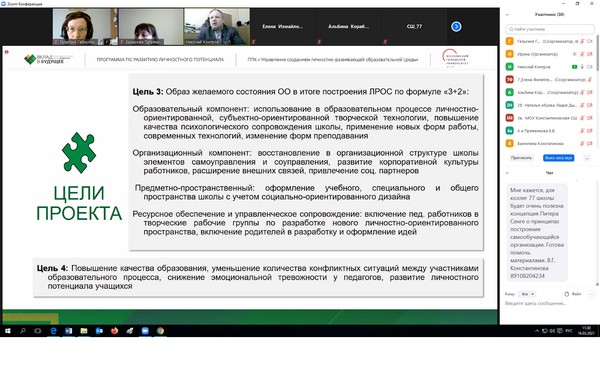Collapse the Участники panel with its chevron
The width and height of the screenshot is (600, 387).
coord(507,15)
